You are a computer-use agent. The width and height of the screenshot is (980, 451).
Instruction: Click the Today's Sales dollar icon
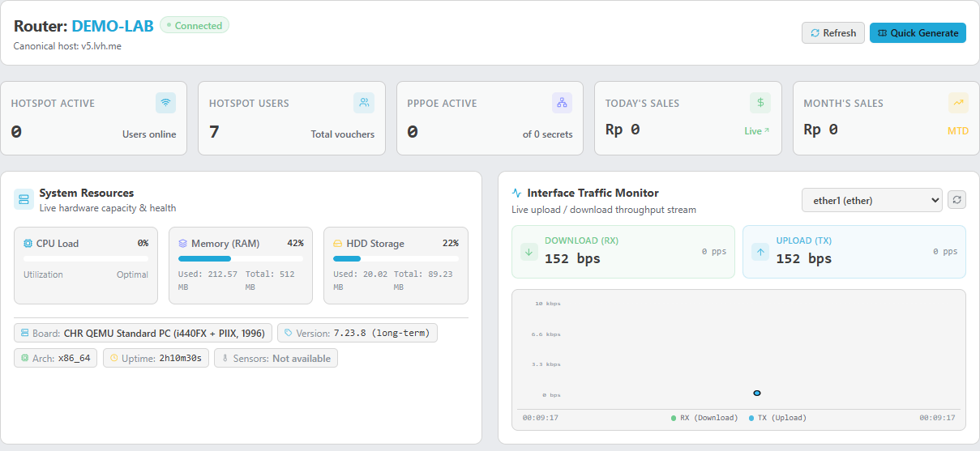point(760,103)
